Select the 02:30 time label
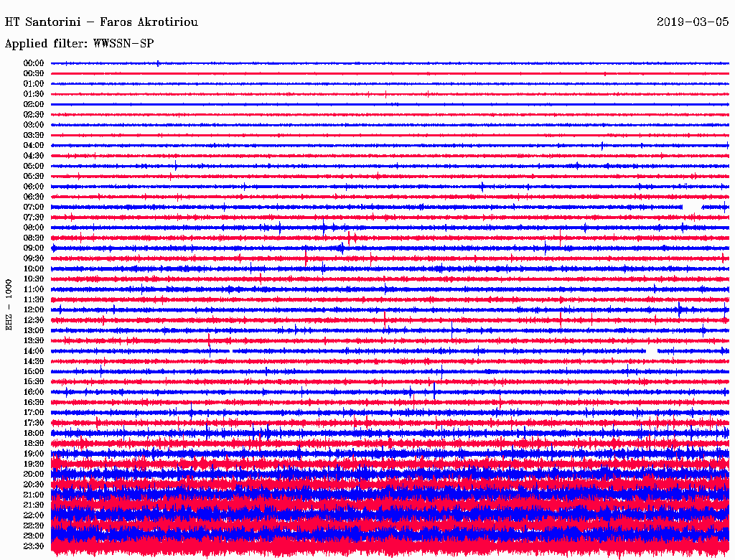Viewport: 735px width, 560px height. coord(34,114)
